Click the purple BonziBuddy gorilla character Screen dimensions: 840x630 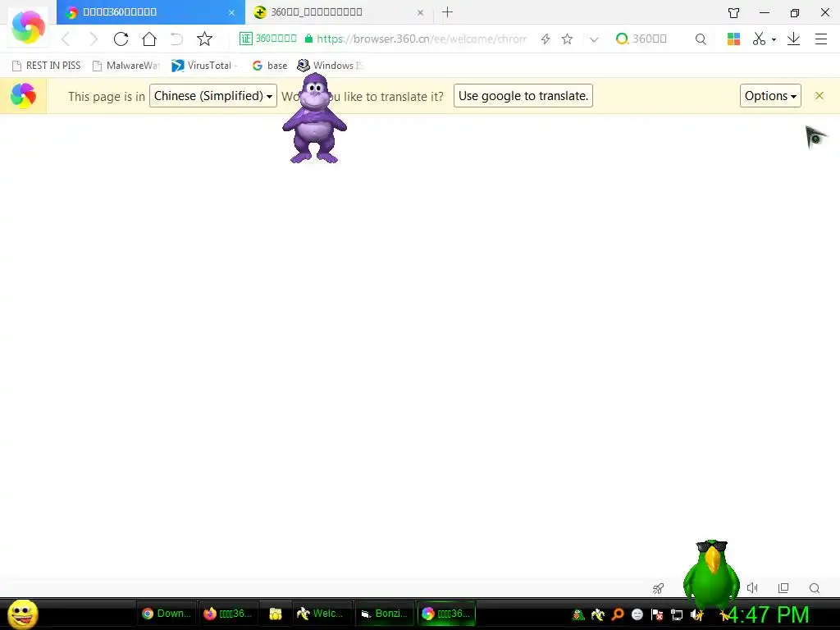tap(314, 119)
